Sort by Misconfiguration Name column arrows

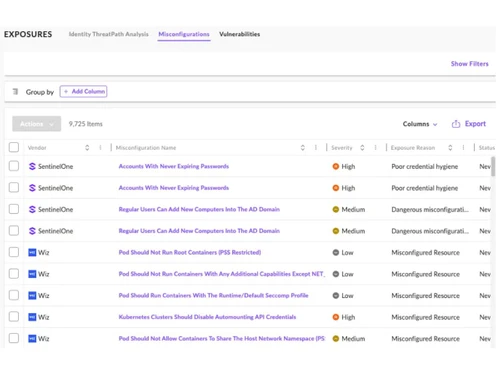(x=303, y=148)
